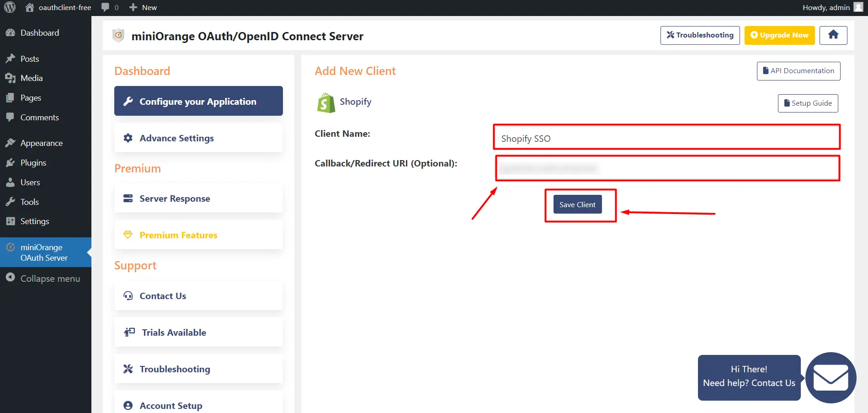Click the WordPress logo icon
Screen dimensions: 868x413
(10, 7)
